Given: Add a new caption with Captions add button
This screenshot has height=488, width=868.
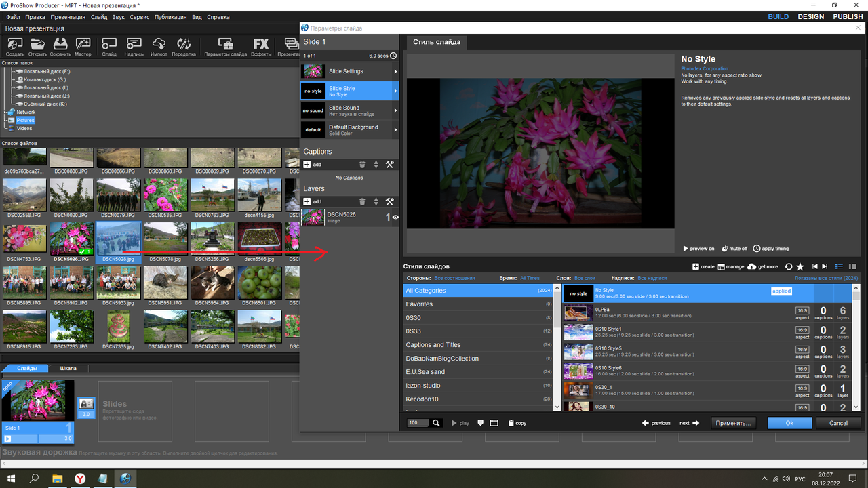Looking at the screenshot, I should [313, 165].
